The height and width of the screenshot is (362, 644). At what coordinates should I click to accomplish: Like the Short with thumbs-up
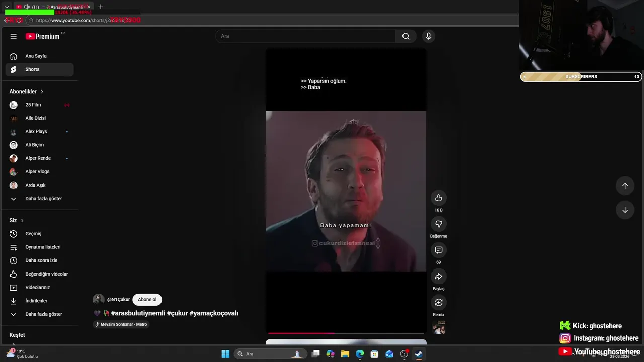439,198
